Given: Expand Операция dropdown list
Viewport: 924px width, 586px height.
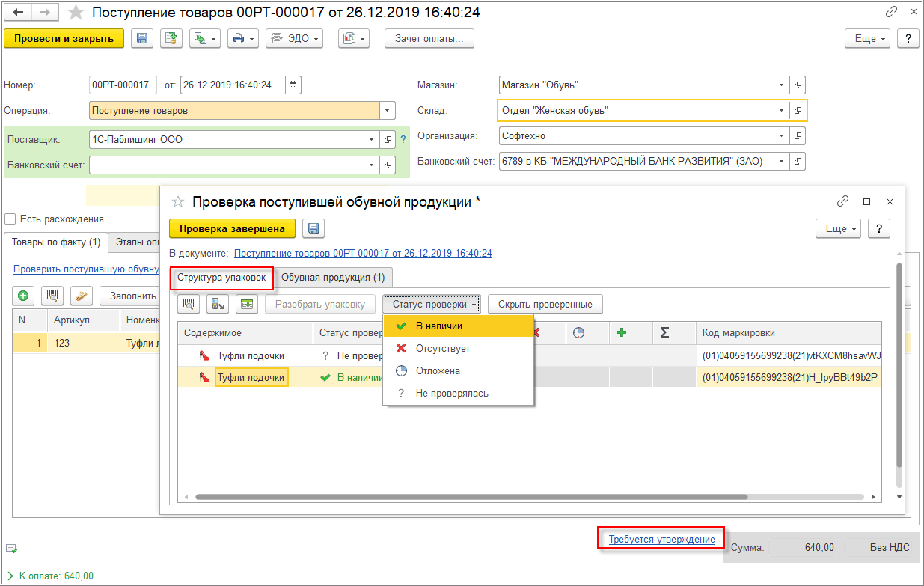Looking at the screenshot, I should [388, 110].
